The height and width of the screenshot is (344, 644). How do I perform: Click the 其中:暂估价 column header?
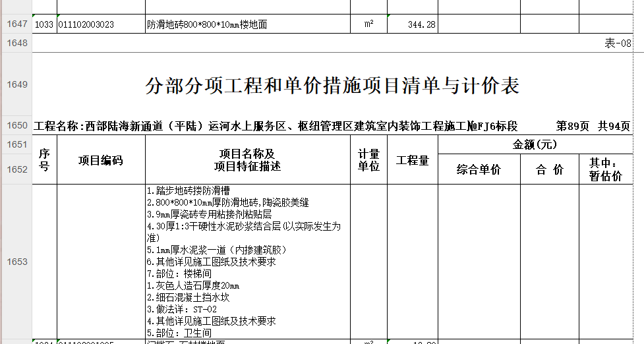coord(606,169)
